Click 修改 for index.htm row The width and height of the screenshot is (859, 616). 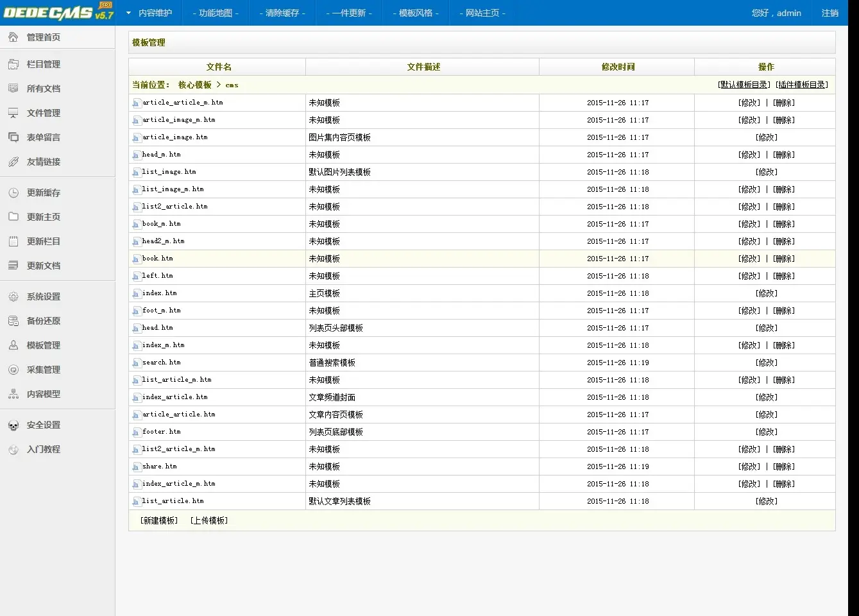pos(767,293)
